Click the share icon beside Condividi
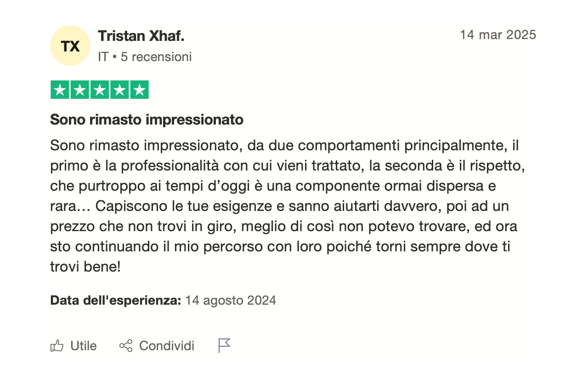 125,346
